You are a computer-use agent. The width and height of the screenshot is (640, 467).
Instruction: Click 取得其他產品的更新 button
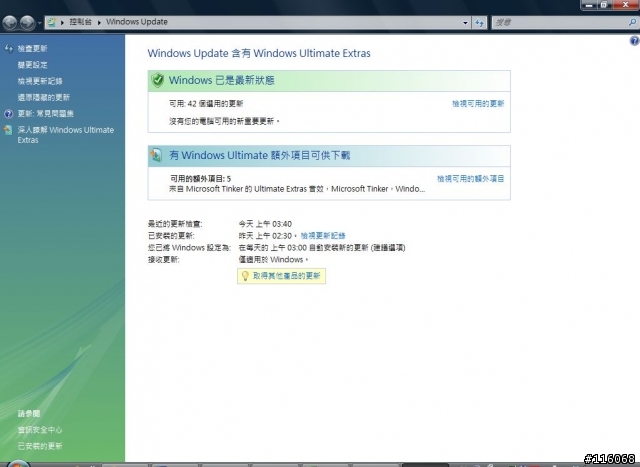pyautogui.click(x=281, y=276)
